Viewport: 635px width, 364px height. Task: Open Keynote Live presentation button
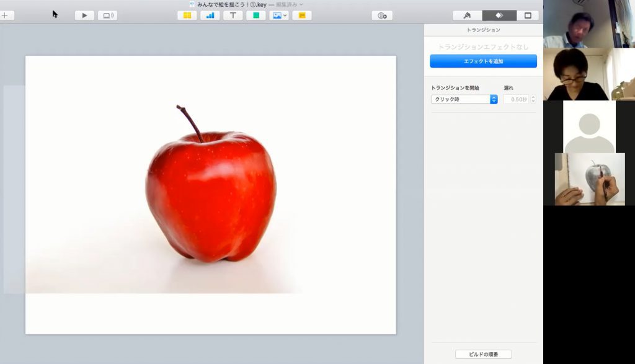[x=107, y=16]
